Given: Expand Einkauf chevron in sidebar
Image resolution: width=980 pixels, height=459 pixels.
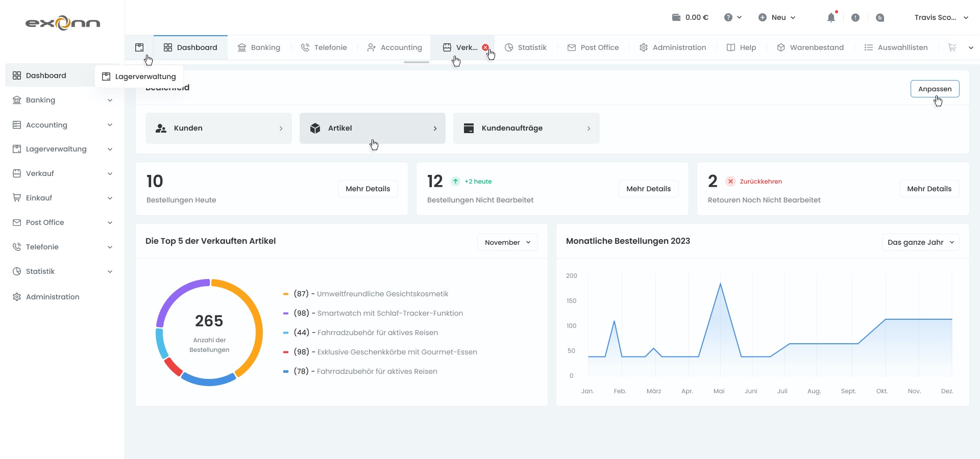Looking at the screenshot, I should 110,198.
